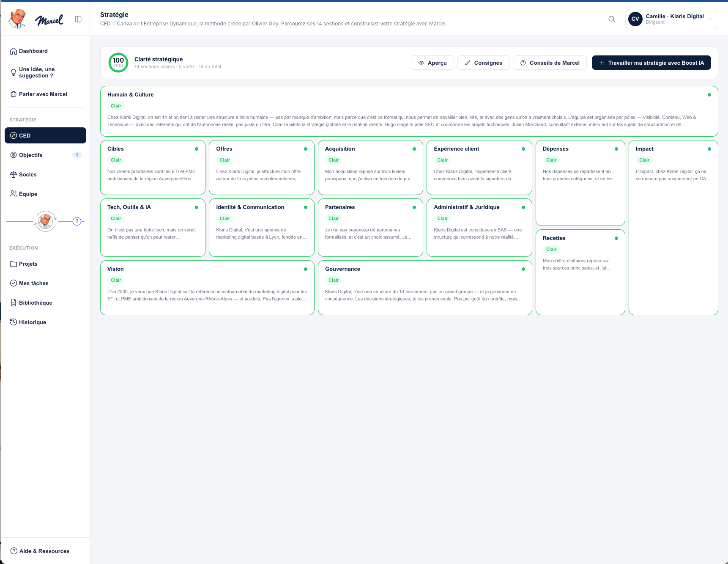Click the search magnifier icon

click(612, 19)
